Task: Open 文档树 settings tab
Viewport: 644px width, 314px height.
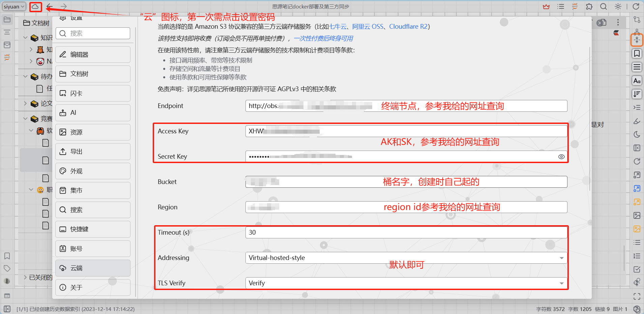Action: click(x=93, y=74)
